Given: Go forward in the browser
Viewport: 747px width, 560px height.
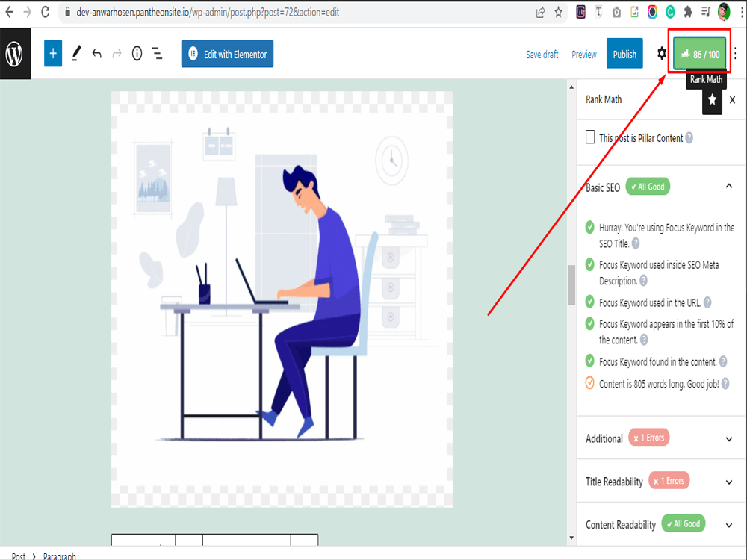Looking at the screenshot, I should (x=27, y=12).
